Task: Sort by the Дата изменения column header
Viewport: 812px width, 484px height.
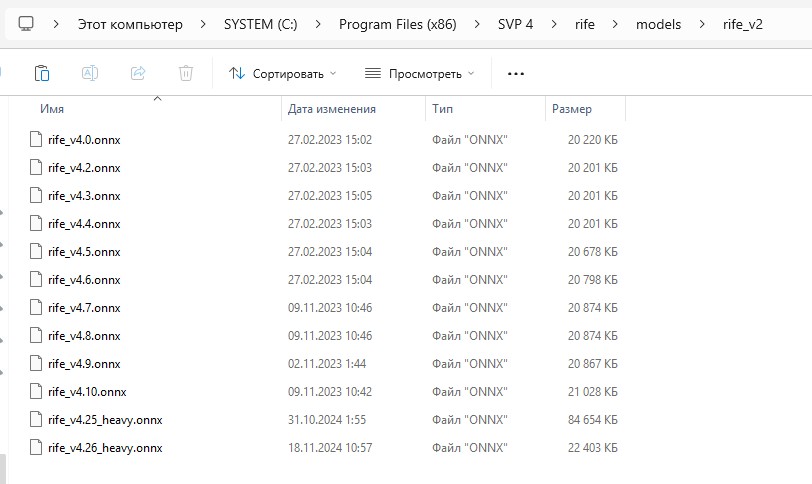Action: coord(331,108)
